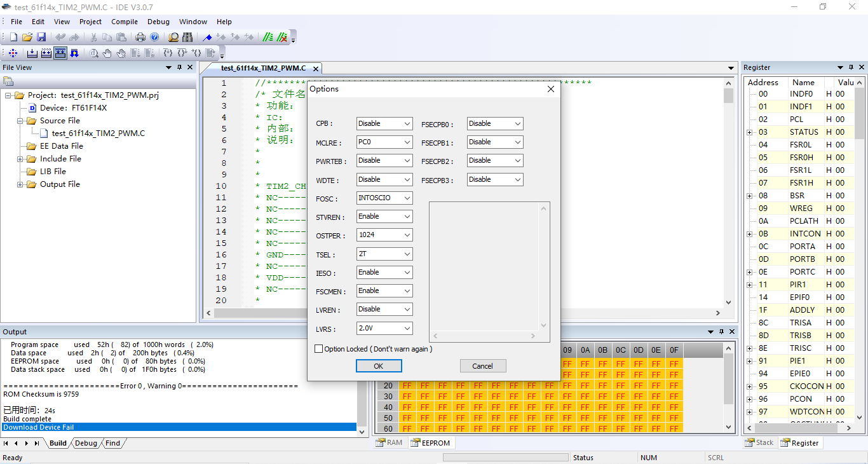This screenshot has width=868, height=464.
Task: Open the FOSC dropdown showing INTOSCIO
Action: [384, 198]
